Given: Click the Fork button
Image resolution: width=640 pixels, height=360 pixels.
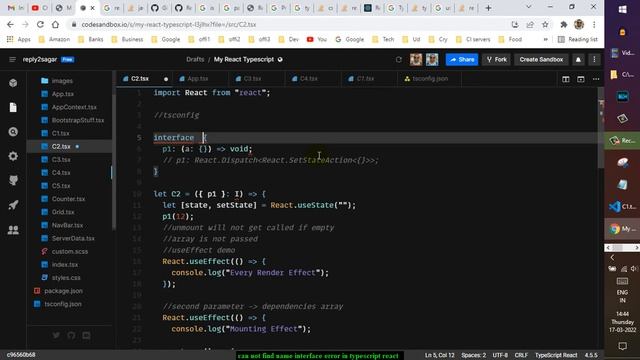Looking at the screenshot, I should pos(496,60).
